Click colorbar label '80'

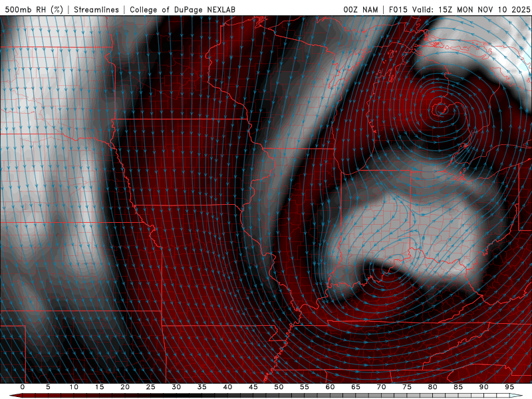click(432, 387)
